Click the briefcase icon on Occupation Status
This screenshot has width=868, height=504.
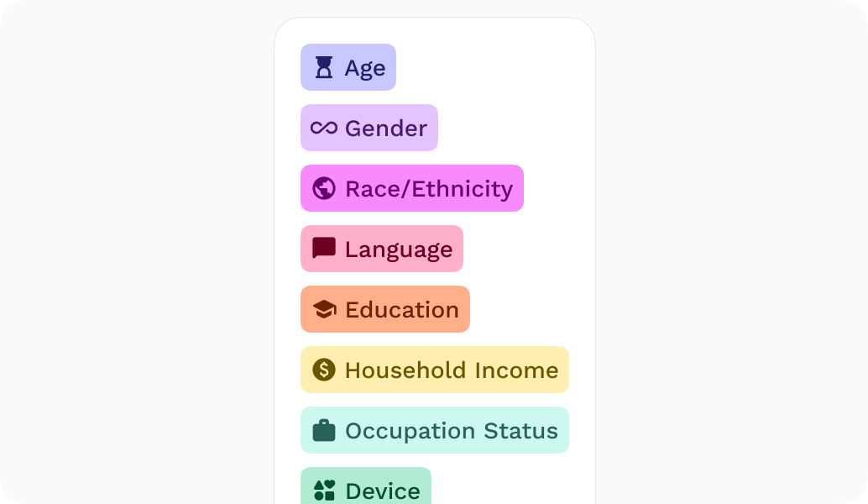click(324, 430)
